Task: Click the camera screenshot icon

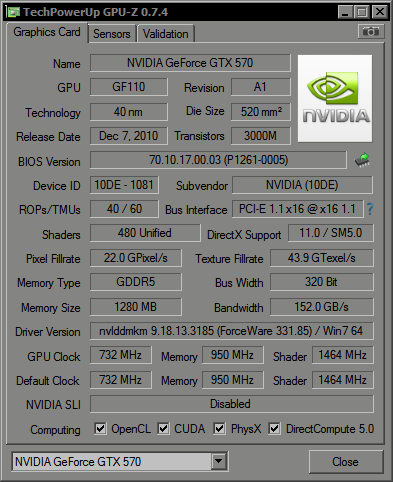Action: click(371, 32)
